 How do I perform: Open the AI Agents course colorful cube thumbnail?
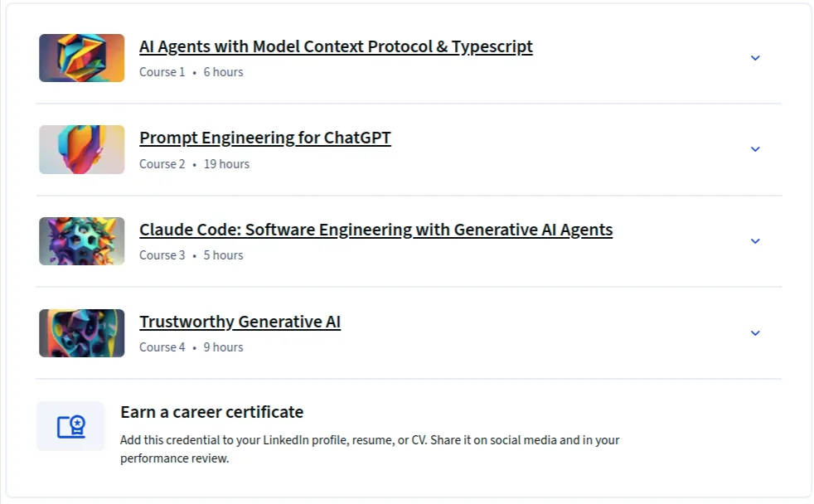coord(81,58)
